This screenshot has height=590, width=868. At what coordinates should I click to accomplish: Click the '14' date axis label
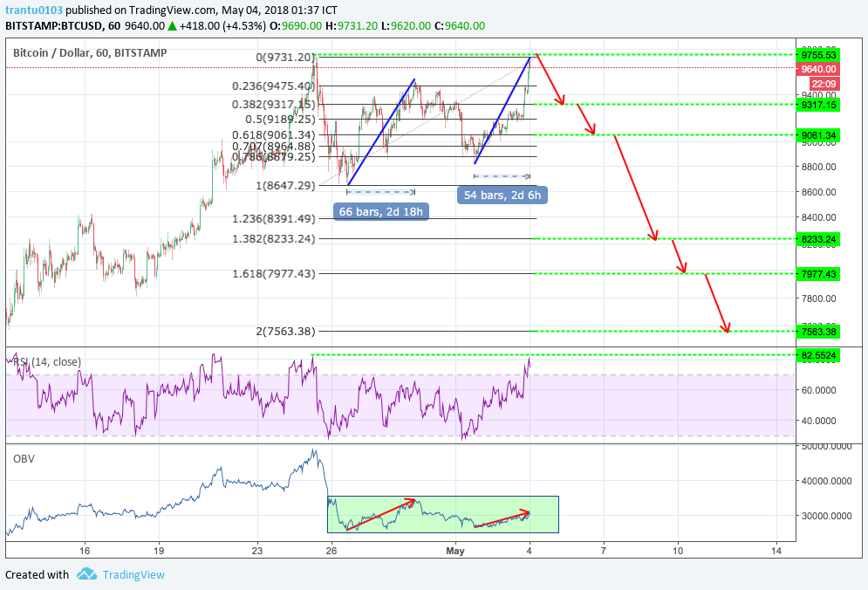[x=776, y=551]
